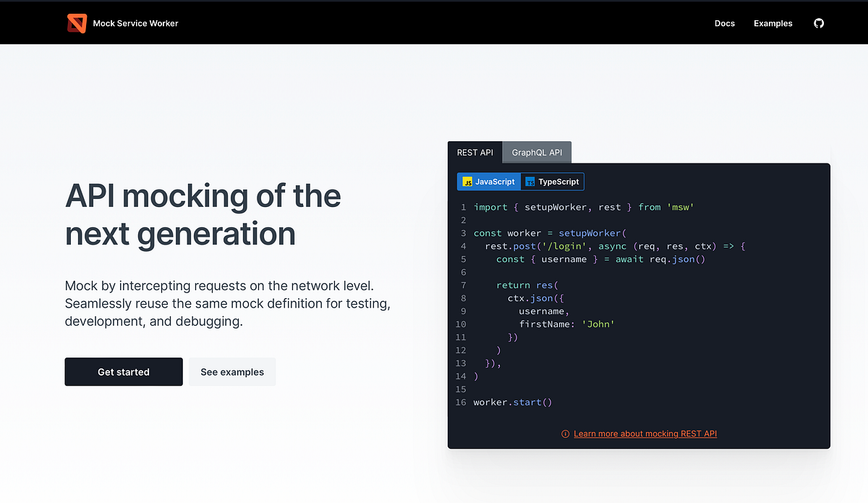Click the JS icon on JavaScript toggle
This screenshot has height=503, width=868.
467,182
